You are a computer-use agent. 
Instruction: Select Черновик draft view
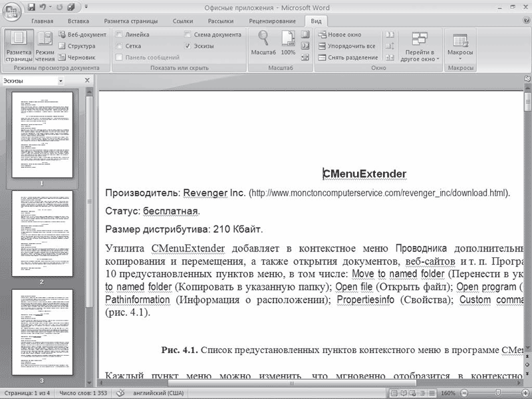point(76,58)
